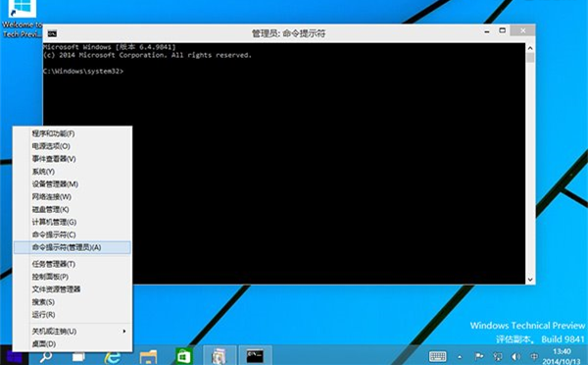Open the Start button on the taskbar
Image resolution: width=588 pixels, height=365 pixels.
15,356
